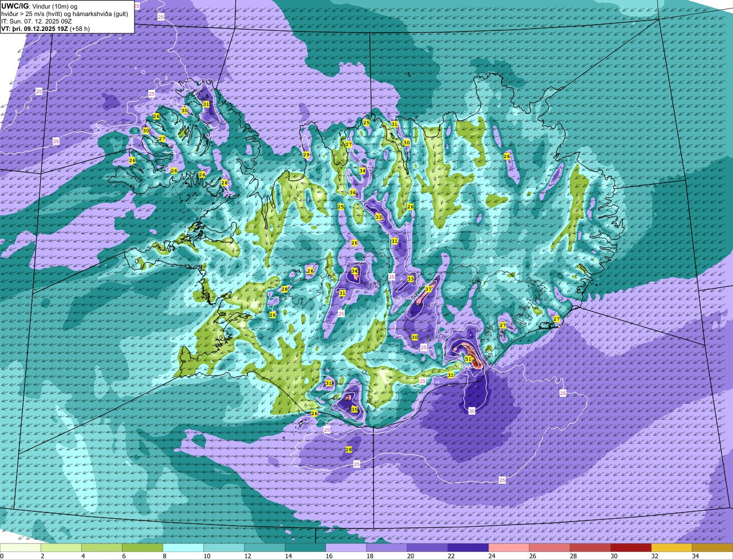Viewport: 733px width, 560px height.
Task: Click the teal 12–14 legend swatch
Action: (265, 548)
